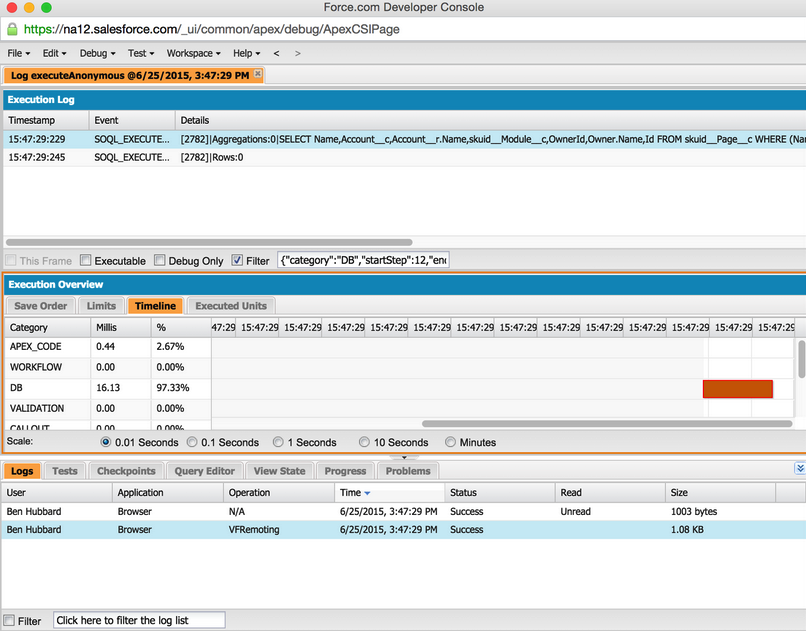The image size is (806, 631).
Task: Click the back navigation arrow
Action: tap(276, 53)
